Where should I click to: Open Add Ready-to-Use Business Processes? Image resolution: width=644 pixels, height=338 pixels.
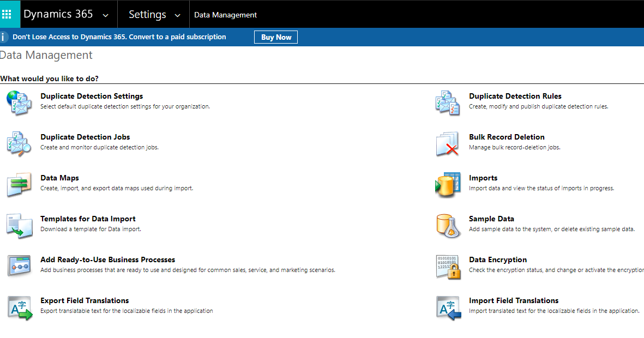click(107, 259)
